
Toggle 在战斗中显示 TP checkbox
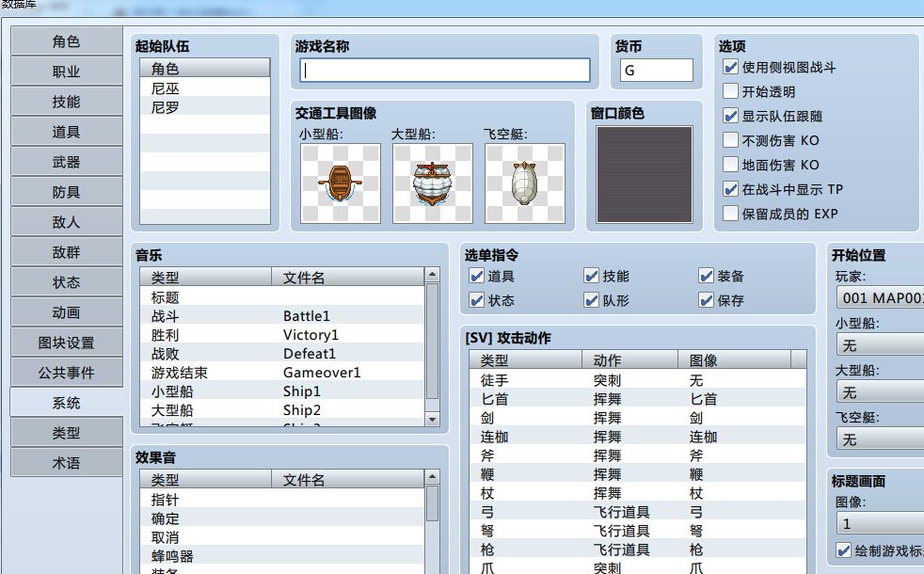730,189
